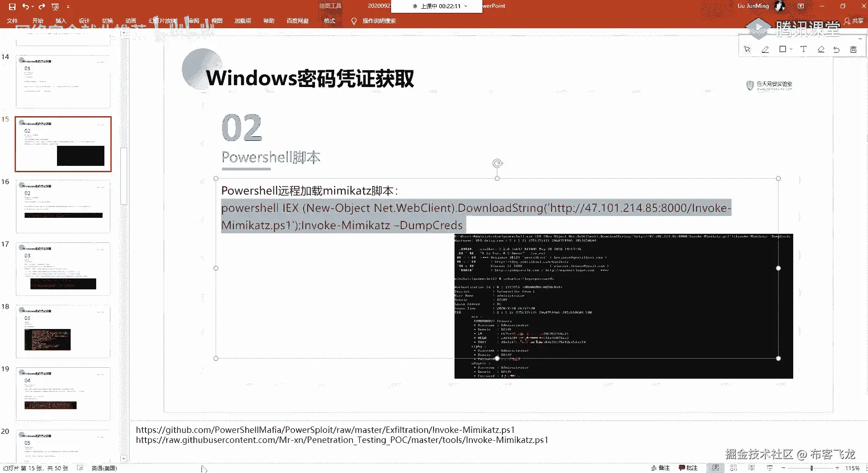Select the text T tool in annotation toolbar
Viewport: 868px width, 473px height.
803,49
